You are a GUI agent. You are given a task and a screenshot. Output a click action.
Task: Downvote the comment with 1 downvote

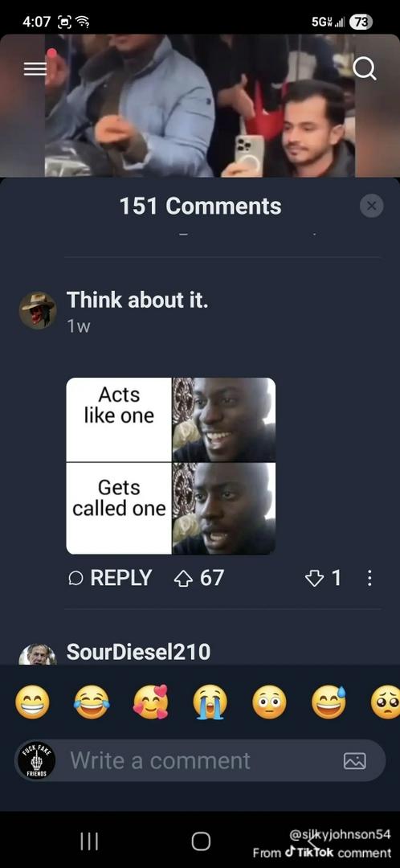(x=314, y=579)
